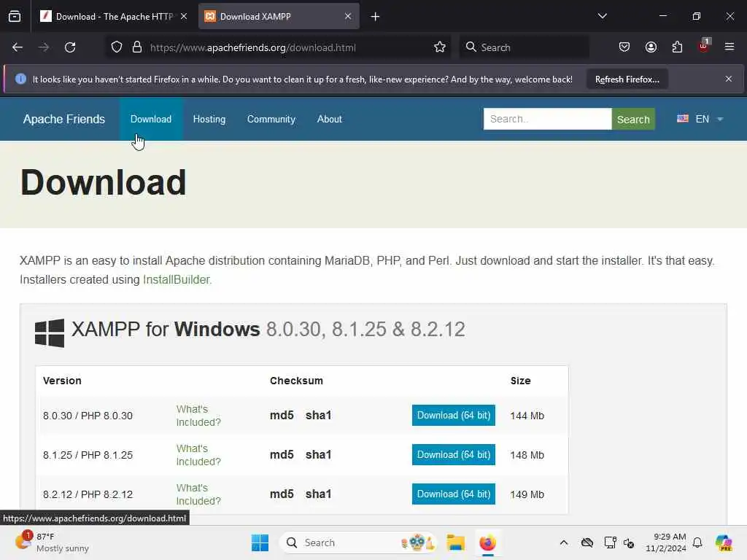The width and height of the screenshot is (747, 560).
Task: Open a new browser tab
Action: 376,17
